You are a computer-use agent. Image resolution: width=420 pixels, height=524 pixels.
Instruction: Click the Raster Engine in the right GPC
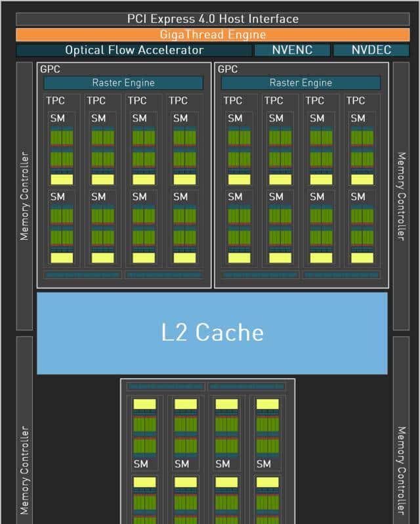point(301,83)
